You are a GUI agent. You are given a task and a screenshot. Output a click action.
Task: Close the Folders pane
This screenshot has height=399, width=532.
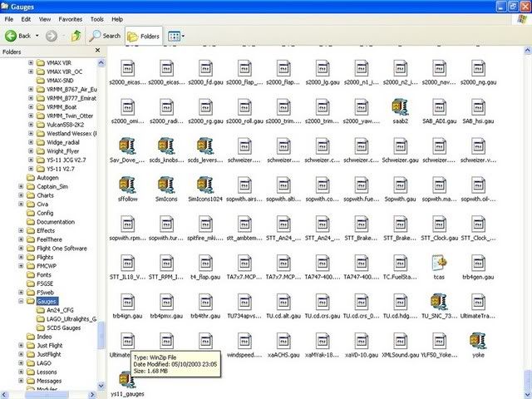[98, 50]
